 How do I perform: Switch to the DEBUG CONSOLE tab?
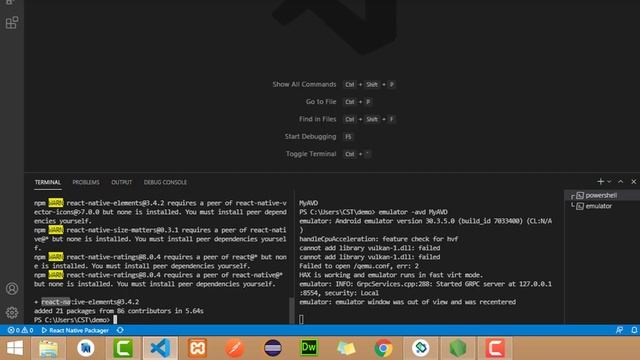pos(165,182)
